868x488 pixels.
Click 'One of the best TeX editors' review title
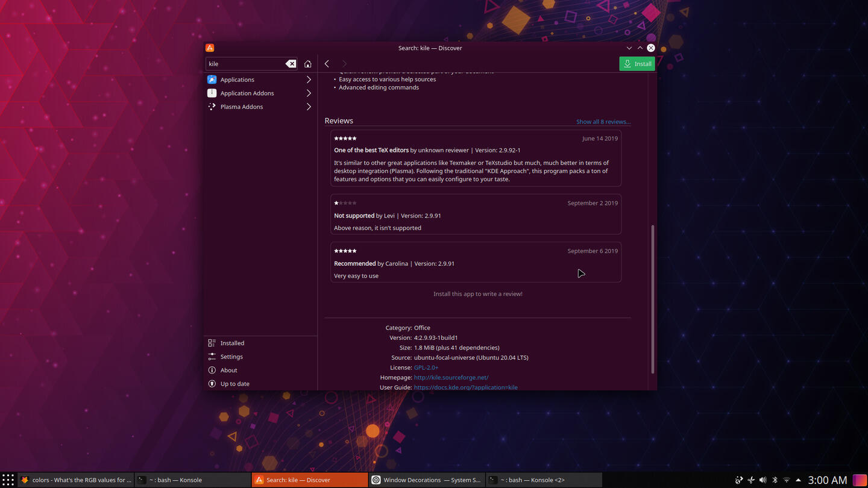(x=371, y=150)
